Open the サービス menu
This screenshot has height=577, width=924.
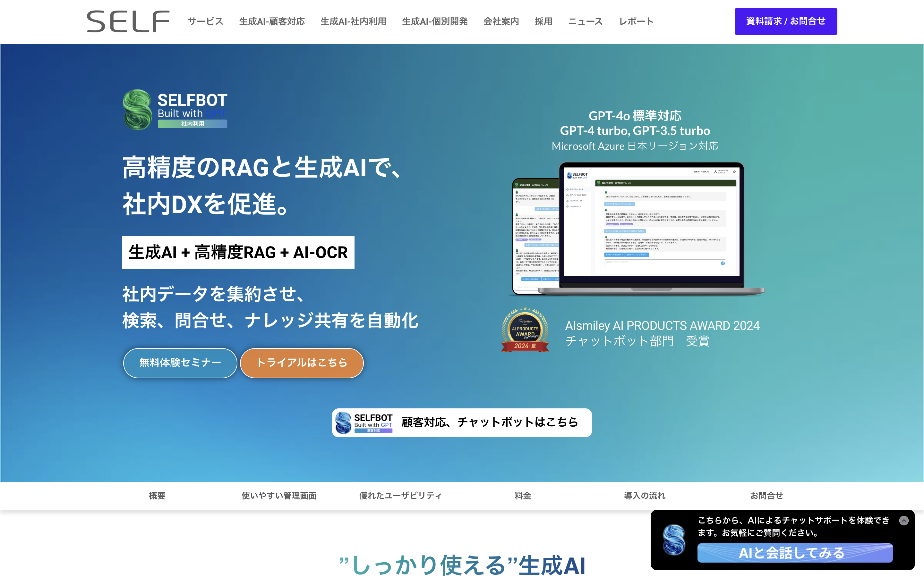point(205,21)
